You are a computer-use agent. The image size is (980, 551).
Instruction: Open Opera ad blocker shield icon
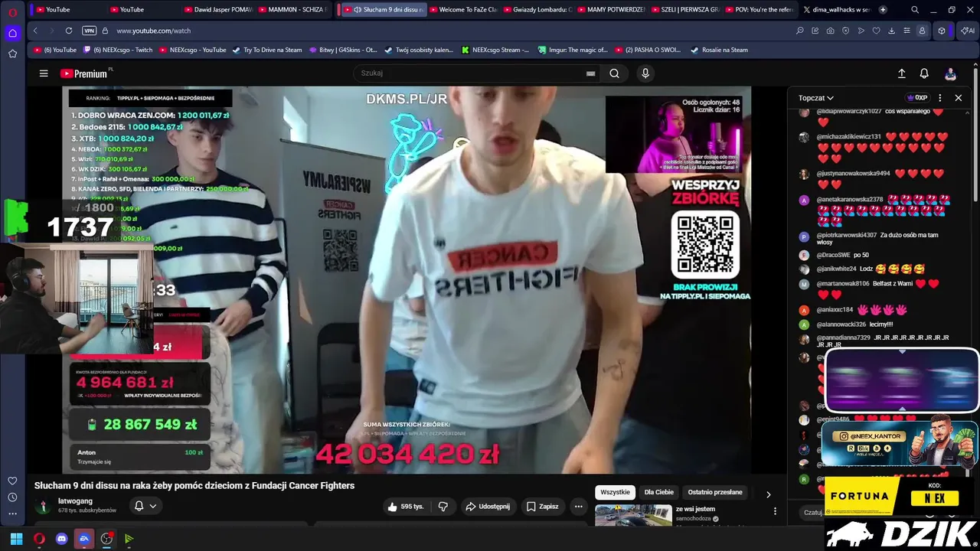pos(845,31)
